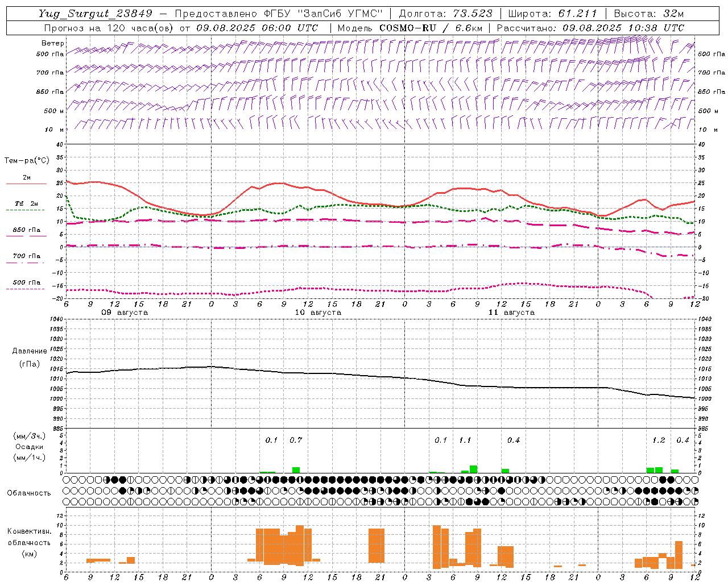Select the Давление panel label

tap(30, 351)
